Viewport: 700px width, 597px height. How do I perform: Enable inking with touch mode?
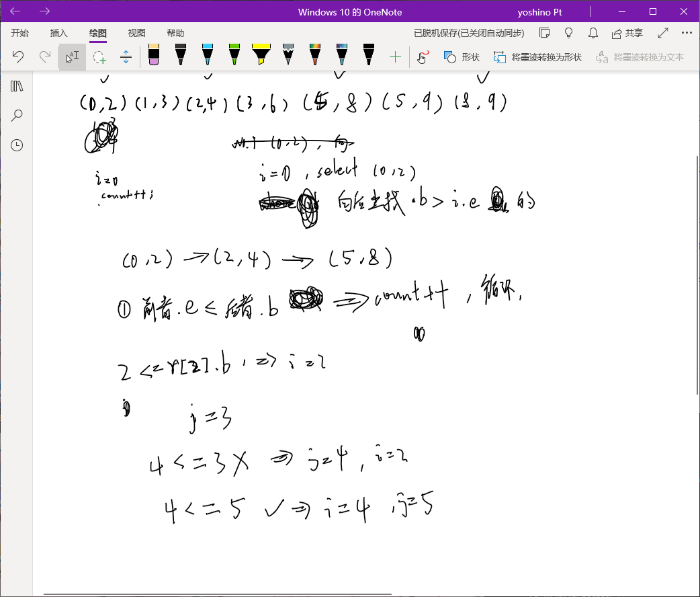point(422,56)
